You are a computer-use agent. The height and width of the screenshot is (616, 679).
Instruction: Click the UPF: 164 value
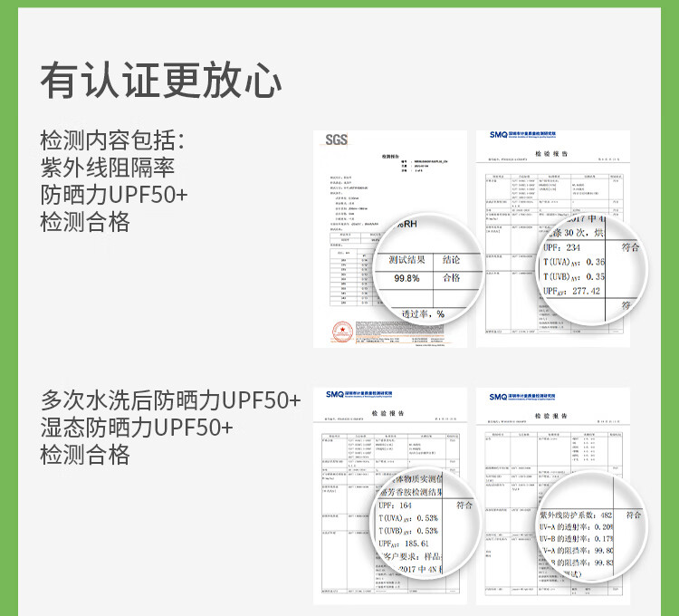[395, 505]
